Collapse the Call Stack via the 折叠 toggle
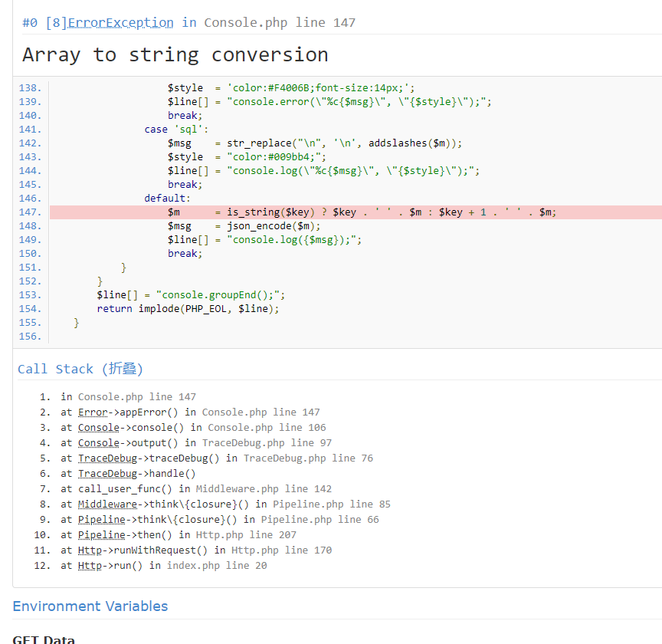 [123, 369]
